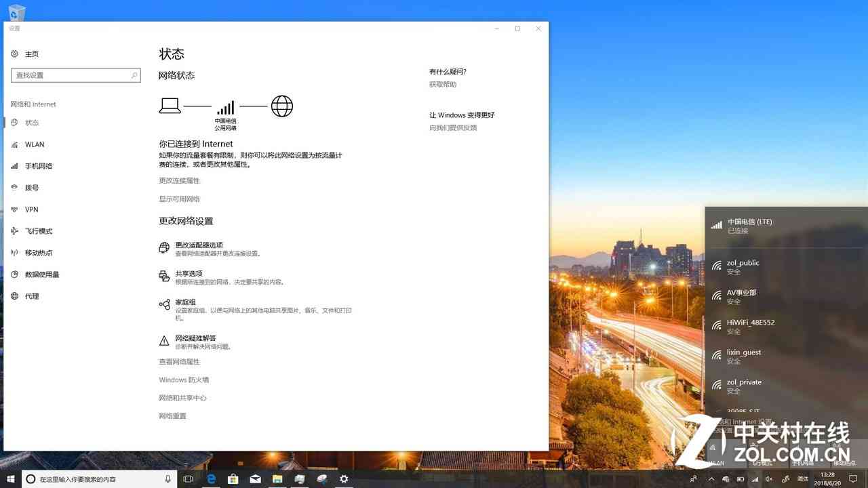Focus the 查找设置 search field
The height and width of the screenshot is (488, 868).
pos(76,75)
